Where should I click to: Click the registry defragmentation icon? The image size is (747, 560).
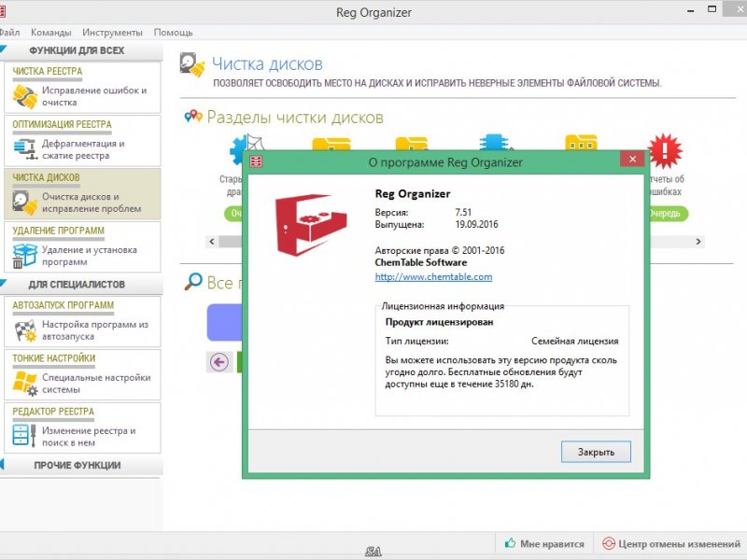(x=25, y=149)
